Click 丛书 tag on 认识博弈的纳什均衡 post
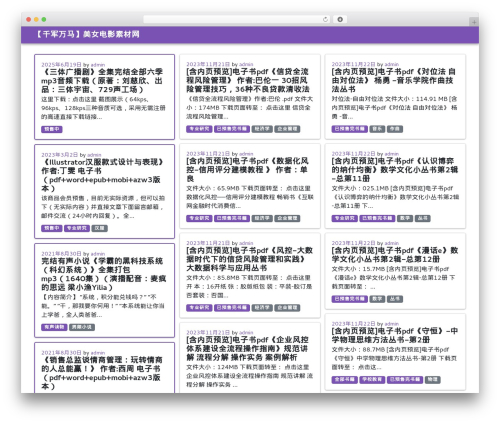The image size is (500, 423). coord(423,218)
